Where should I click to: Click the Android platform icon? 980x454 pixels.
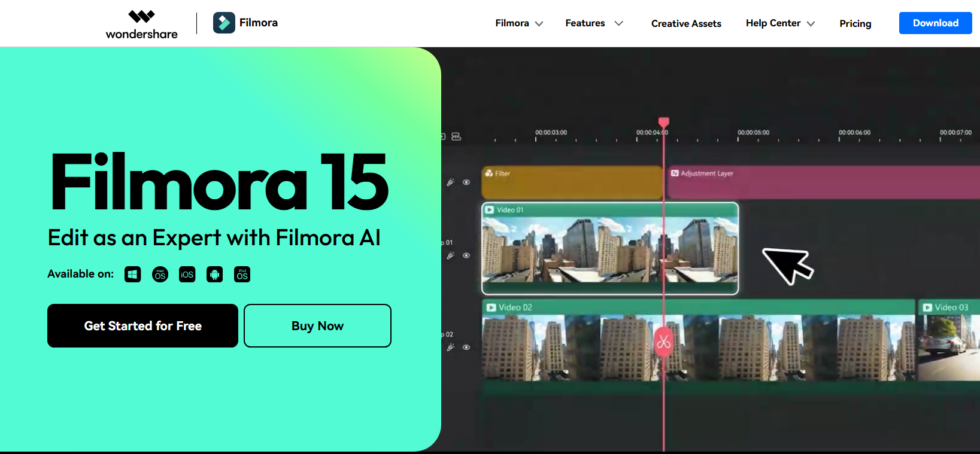pos(214,275)
